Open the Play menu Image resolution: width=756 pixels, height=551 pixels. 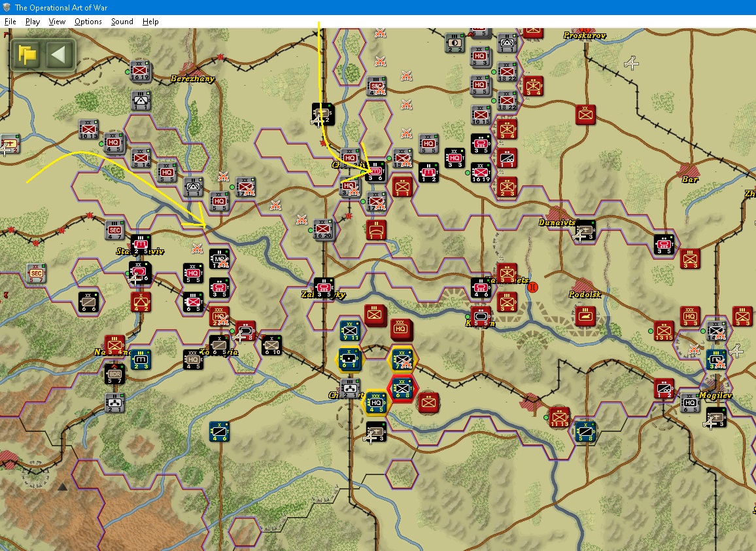[32, 22]
